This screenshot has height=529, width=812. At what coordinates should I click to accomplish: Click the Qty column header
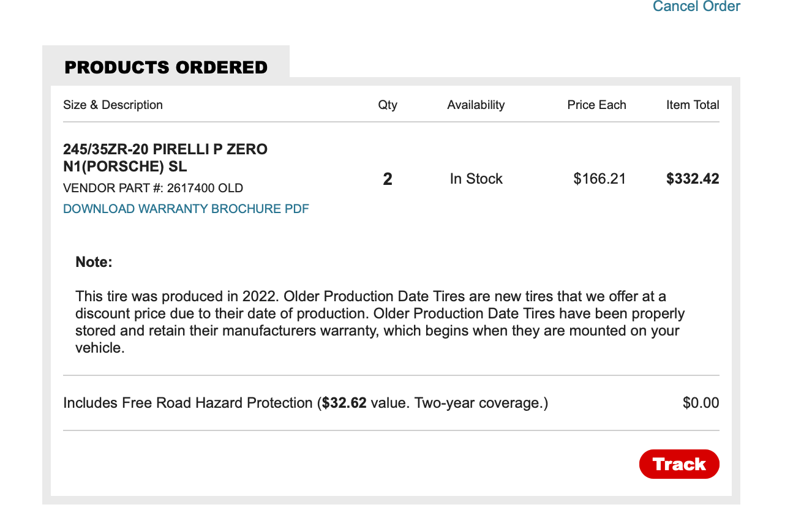387,105
